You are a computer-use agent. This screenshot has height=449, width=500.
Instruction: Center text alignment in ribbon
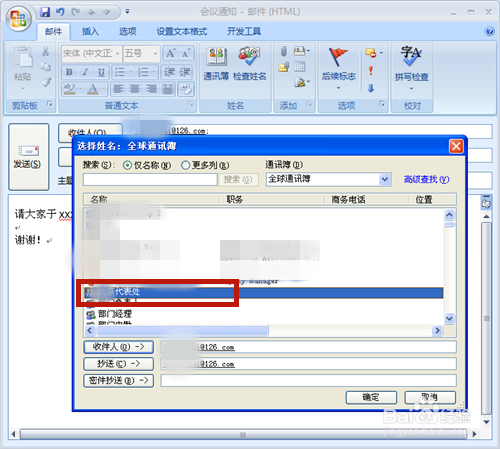click(x=135, y=89)
